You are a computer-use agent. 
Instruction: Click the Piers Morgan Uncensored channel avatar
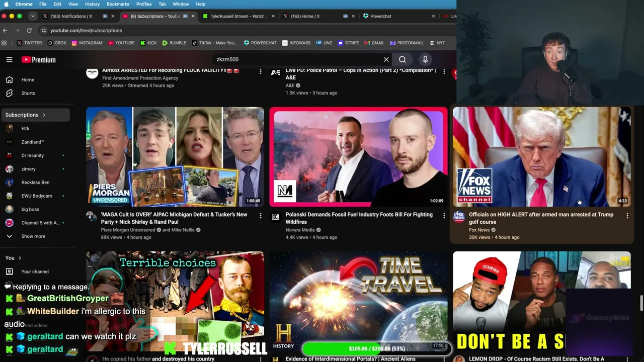[x=92, y=217]
